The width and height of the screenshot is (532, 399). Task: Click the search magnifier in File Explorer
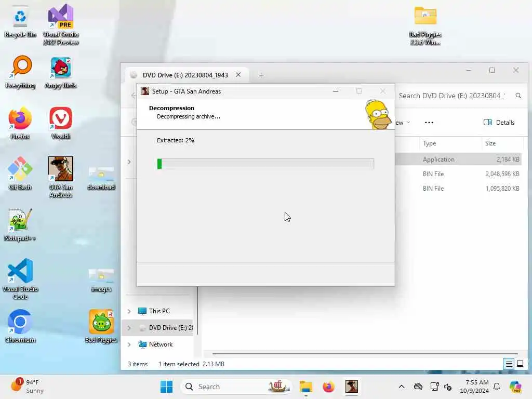[518, 96]
